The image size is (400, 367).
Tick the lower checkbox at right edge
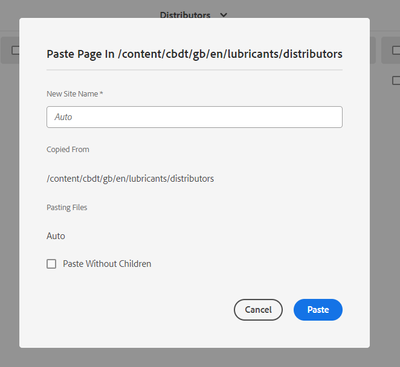396,80
